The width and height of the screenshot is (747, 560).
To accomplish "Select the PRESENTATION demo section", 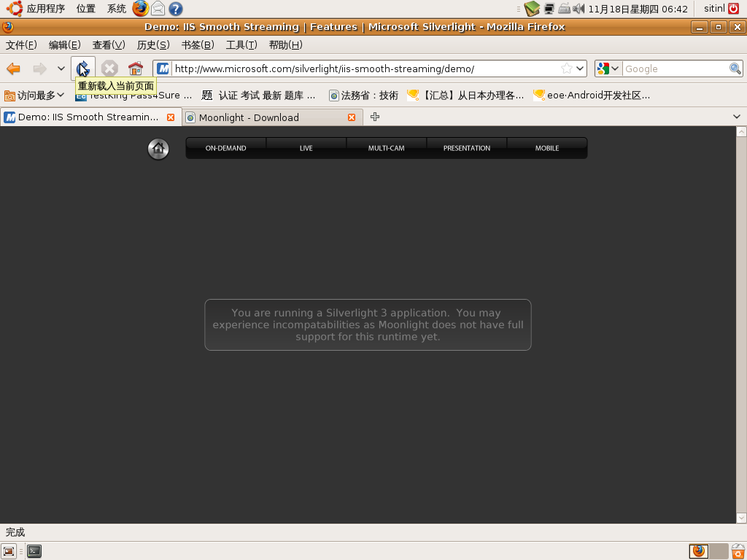I will [466, 148].
